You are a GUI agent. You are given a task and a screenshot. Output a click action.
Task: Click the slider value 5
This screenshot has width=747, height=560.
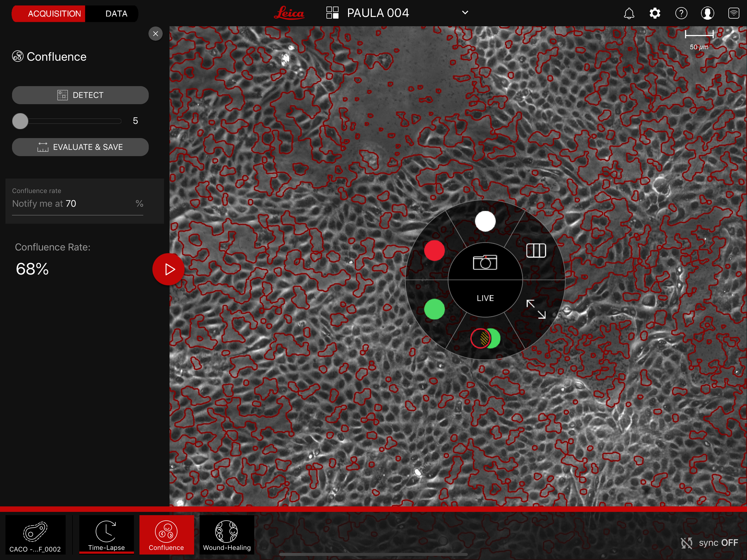pos(135,121)
